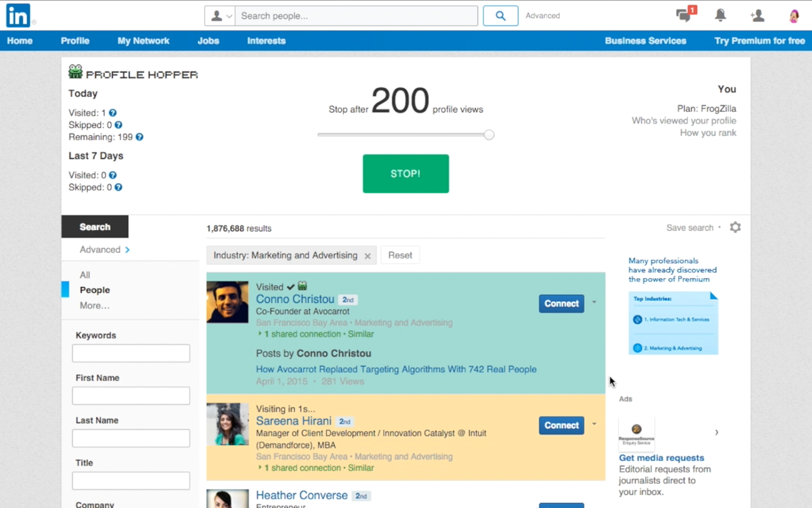The width and height of the screenshot is (812, 508).
Task: Open Who's viewed your profile
Action: point(684,121)
